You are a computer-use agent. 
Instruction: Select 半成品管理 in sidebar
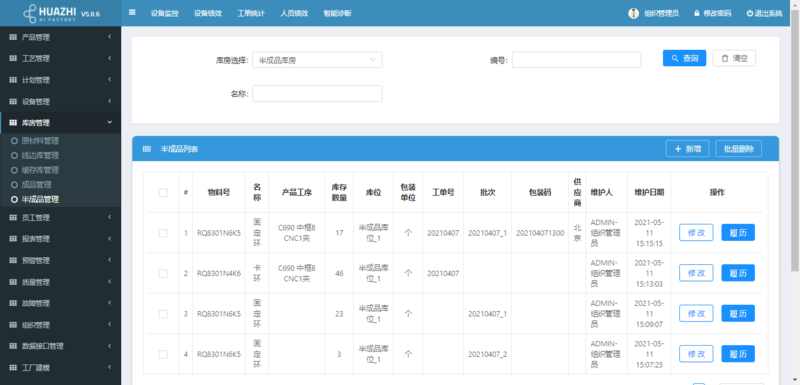click(40, 199)
